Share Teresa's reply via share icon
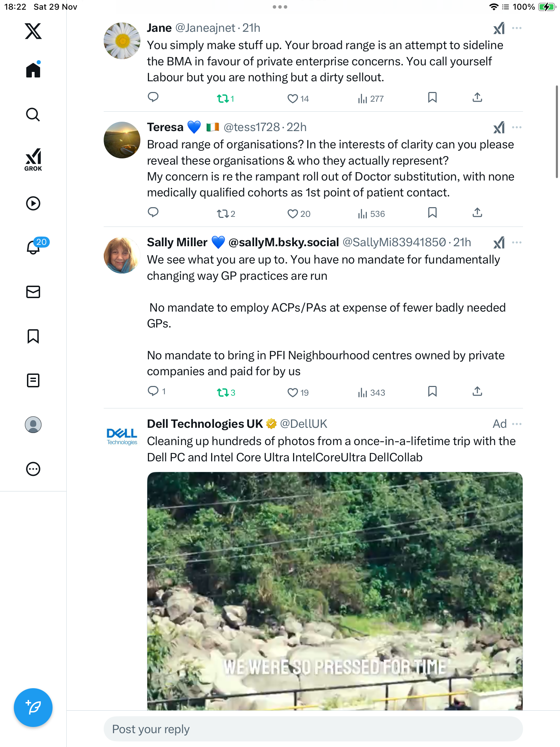Image resolution: width=560 pixels, height=747 pixels. (x=477, y=213)
